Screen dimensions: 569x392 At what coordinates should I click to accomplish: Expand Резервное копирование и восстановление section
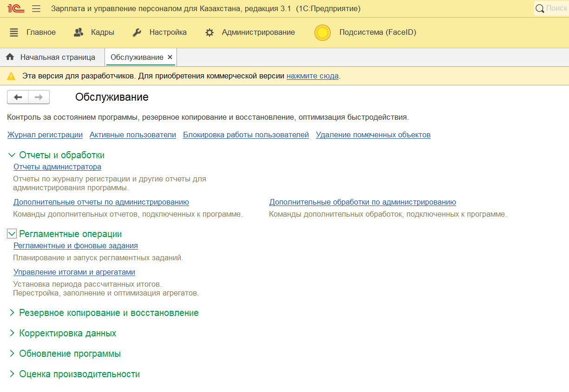[x=12, y=313]
